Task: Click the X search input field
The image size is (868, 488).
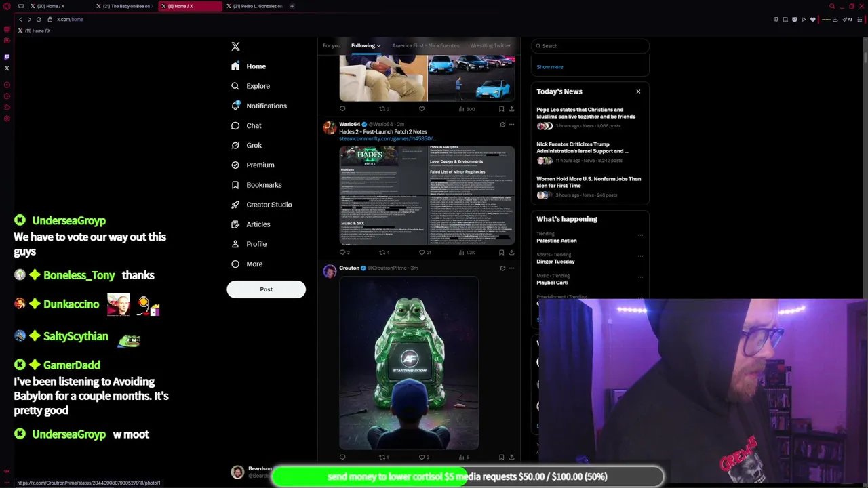Action: [x=590, y=46]
